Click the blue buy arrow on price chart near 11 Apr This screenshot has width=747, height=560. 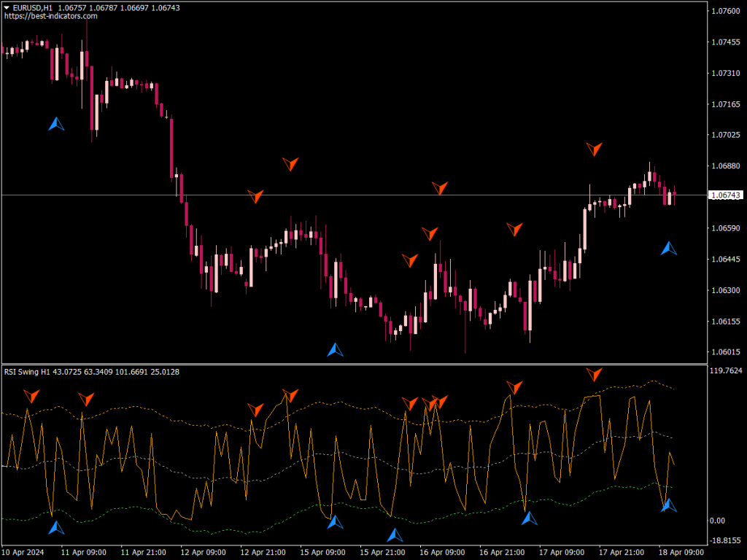56,124
